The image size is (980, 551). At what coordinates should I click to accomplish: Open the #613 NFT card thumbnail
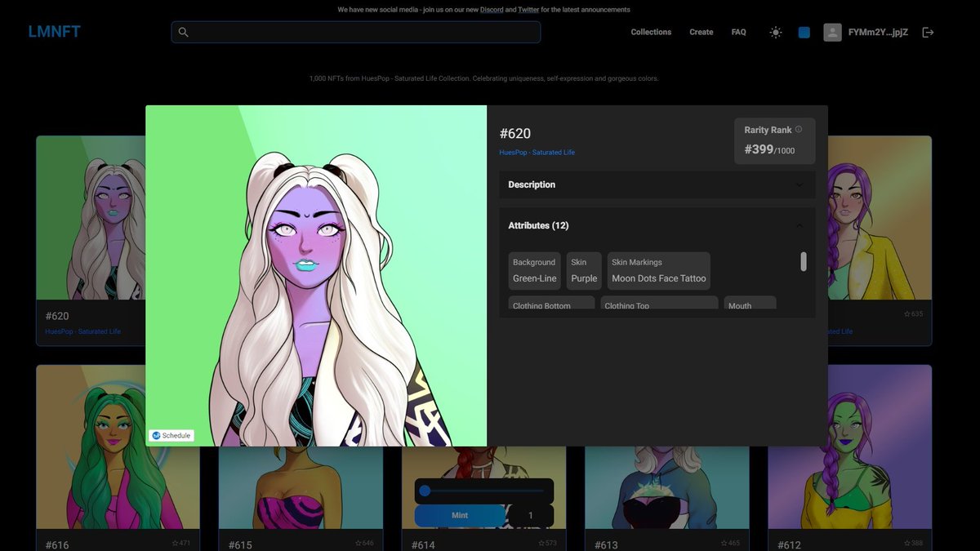click(x=666, y=487)
